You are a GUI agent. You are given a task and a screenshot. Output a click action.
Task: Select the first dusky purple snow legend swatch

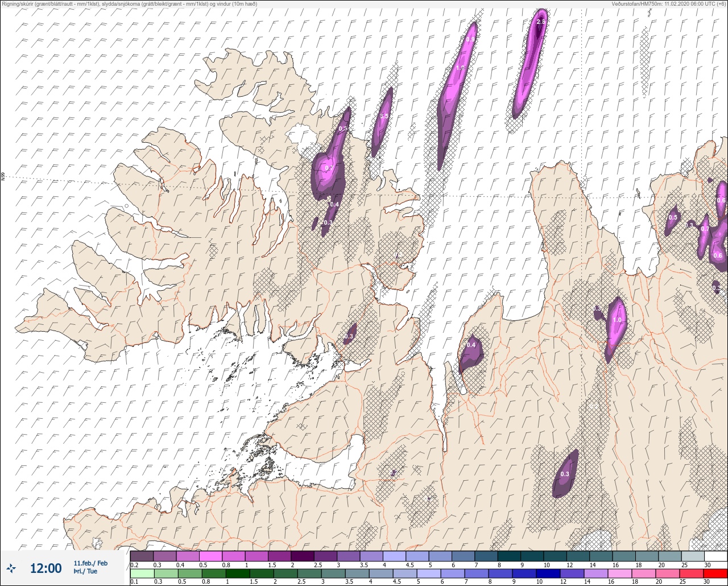(x=142, y=556)
